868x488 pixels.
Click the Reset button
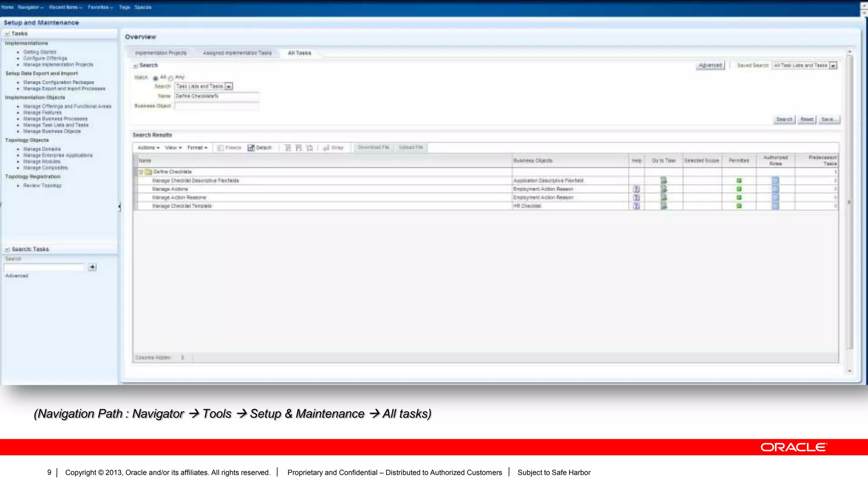tap(807, 119)
